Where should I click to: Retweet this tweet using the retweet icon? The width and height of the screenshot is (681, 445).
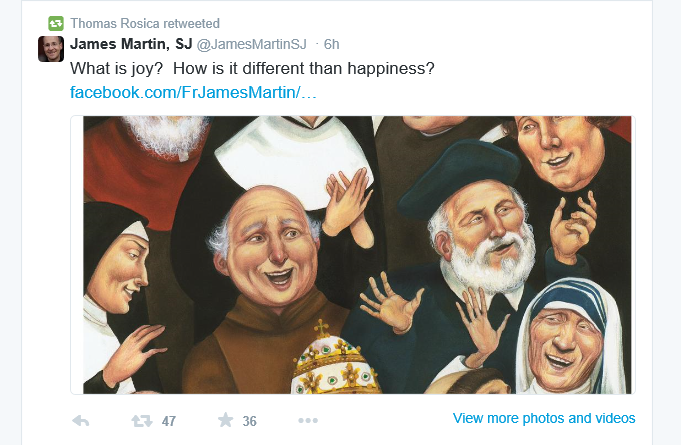(x=143, y=420)
